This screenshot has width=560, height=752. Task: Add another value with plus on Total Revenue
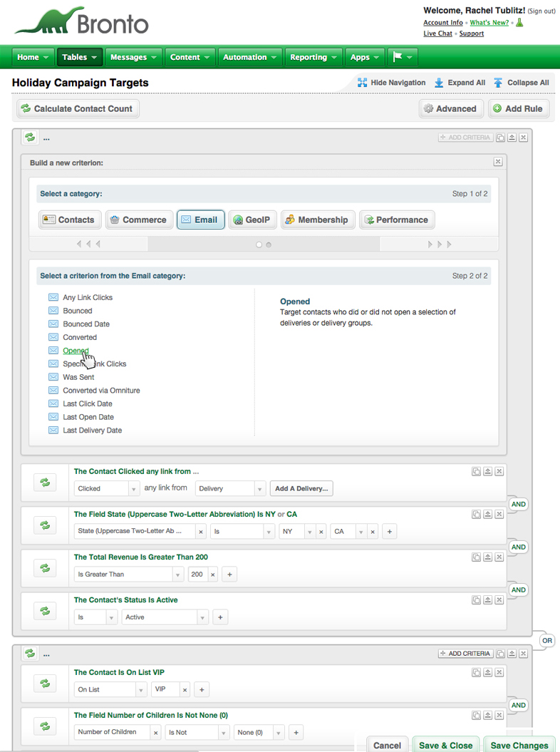[229, 575]
